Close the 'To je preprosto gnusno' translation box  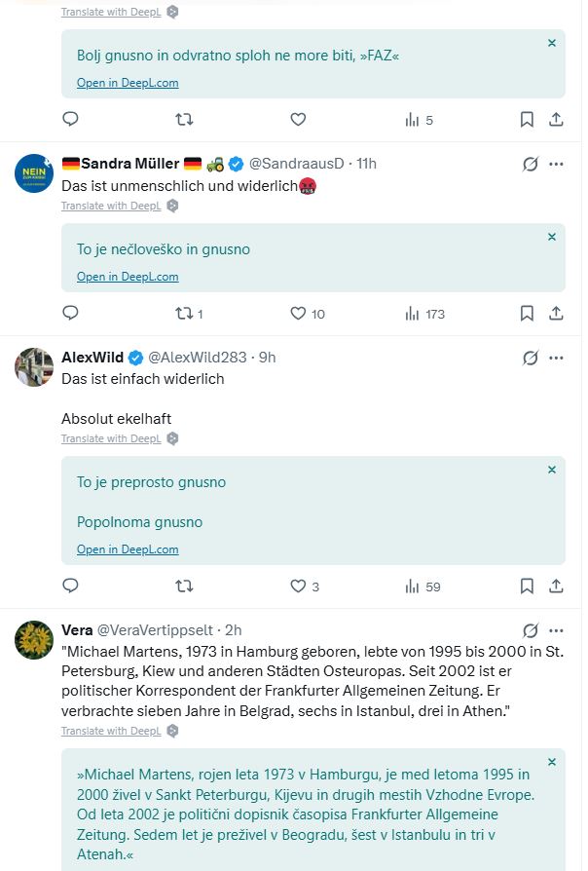pyautogui.click(x=552, y=470)
